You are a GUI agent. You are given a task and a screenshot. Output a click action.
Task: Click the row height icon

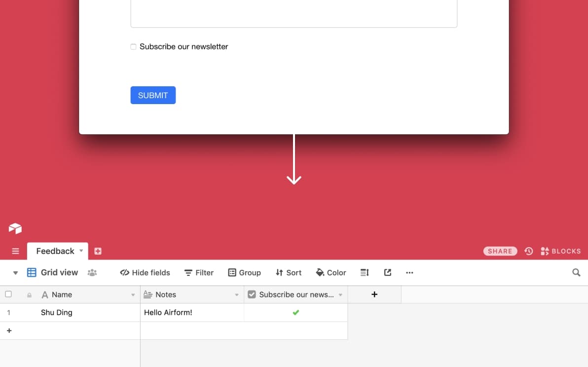(365, 273)
